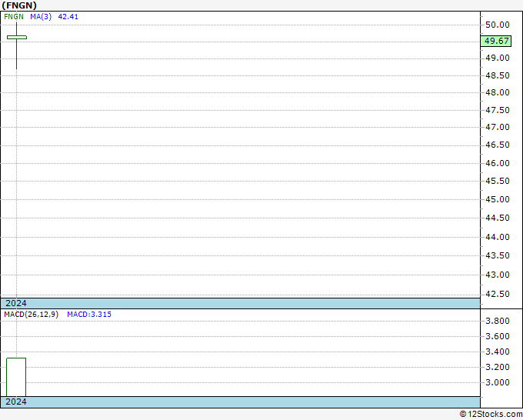Click the highlighted current price 49.67

497,41
